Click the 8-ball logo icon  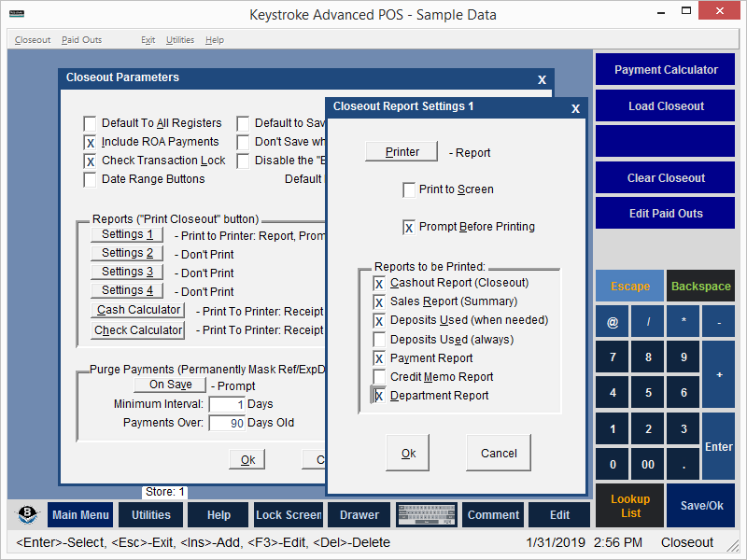tap(28, 515)
